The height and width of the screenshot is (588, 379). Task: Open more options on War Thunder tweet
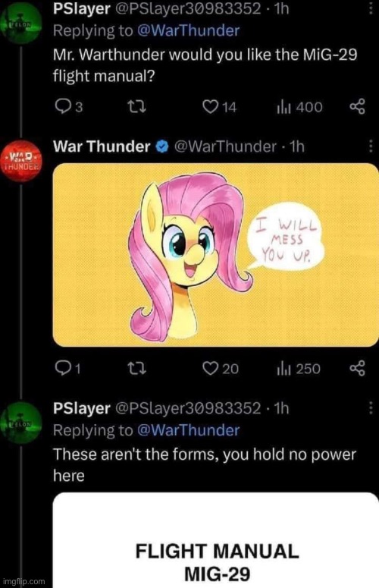click(371, 146)
